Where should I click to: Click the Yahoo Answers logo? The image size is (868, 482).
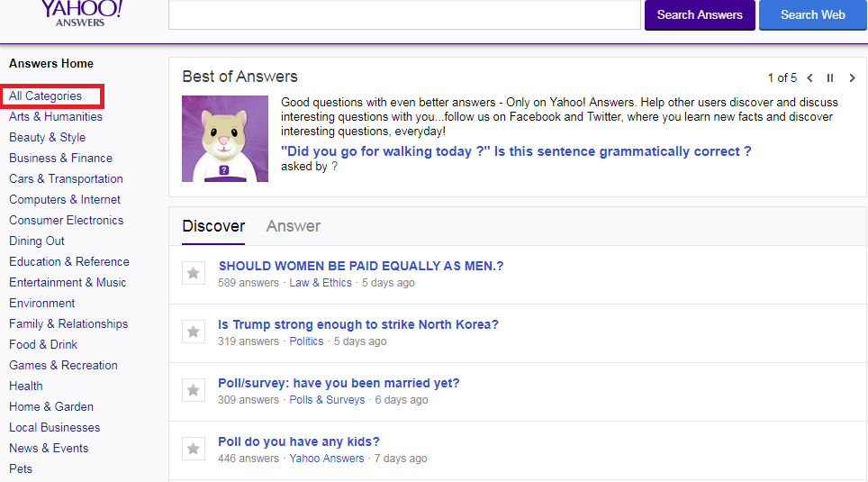point(81,14)
